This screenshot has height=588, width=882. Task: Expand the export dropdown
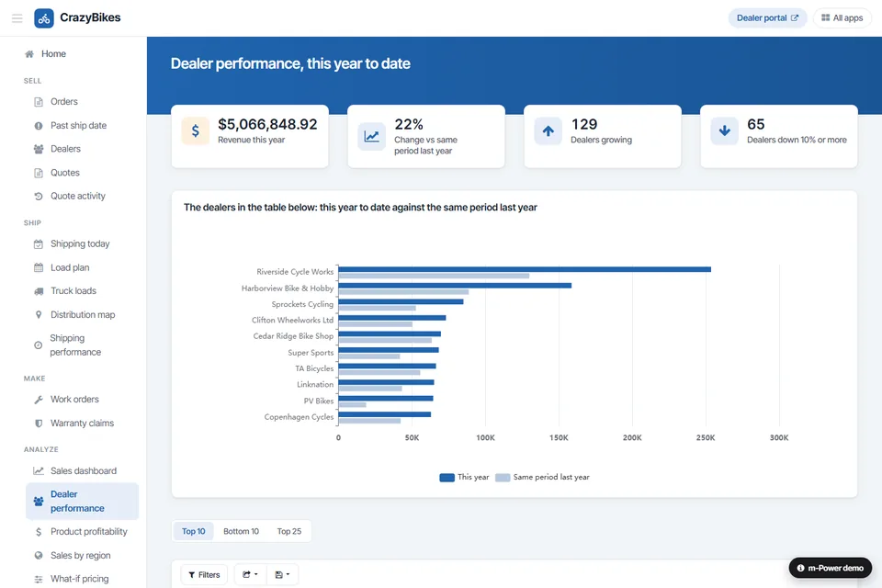click(x=250, y=574)
